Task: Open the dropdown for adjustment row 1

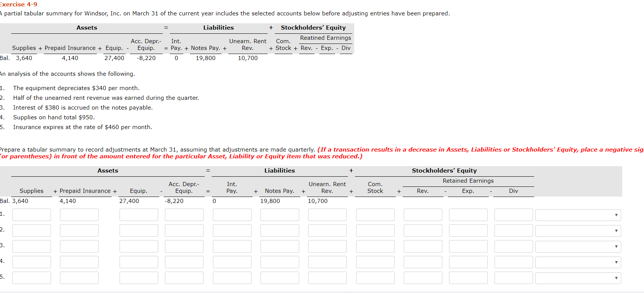Action: pos(578,215)
